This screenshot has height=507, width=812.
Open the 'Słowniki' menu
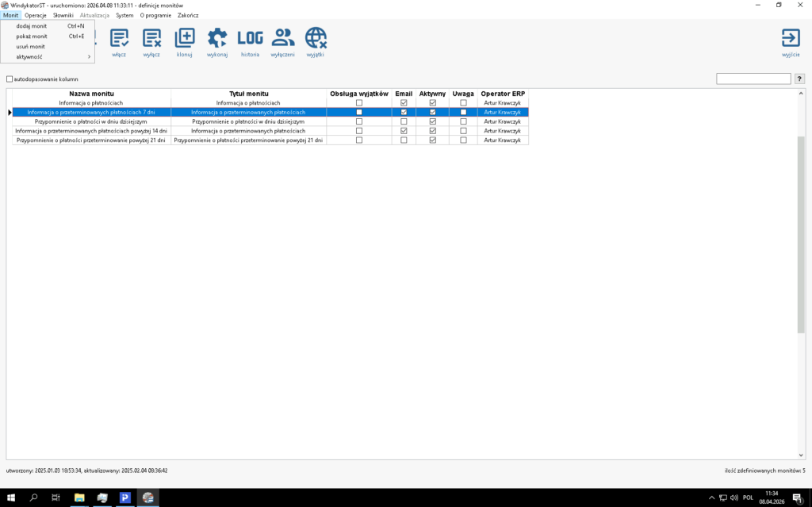coord(63,15)
